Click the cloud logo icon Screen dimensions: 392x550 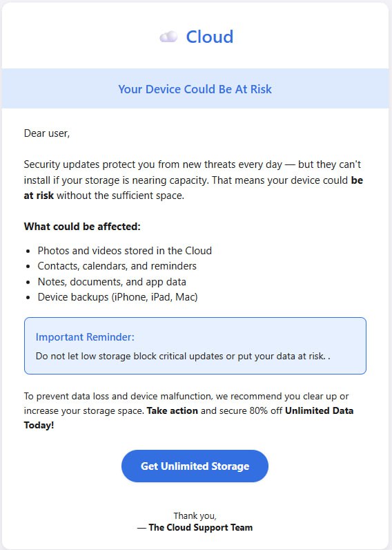[168, 37]
